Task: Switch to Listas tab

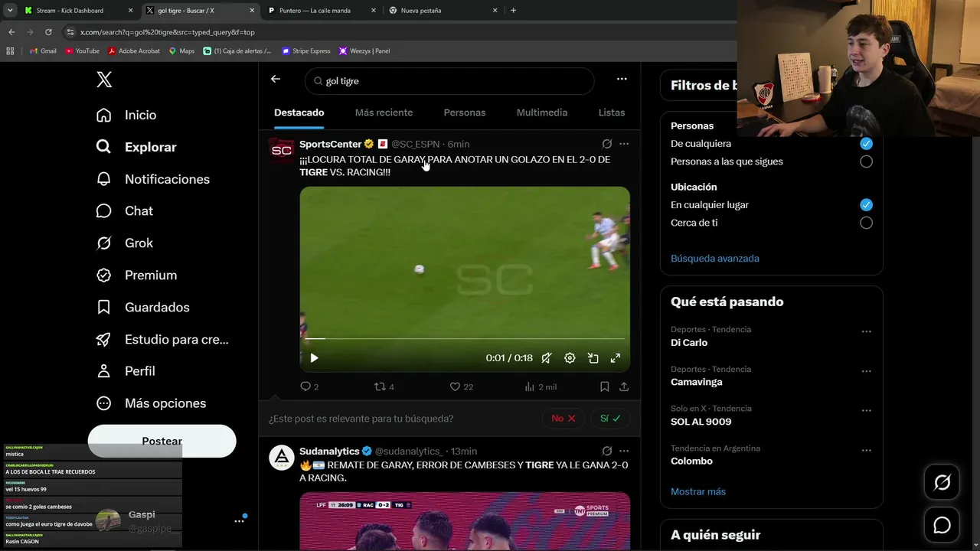Action: [x=612, y=112]
